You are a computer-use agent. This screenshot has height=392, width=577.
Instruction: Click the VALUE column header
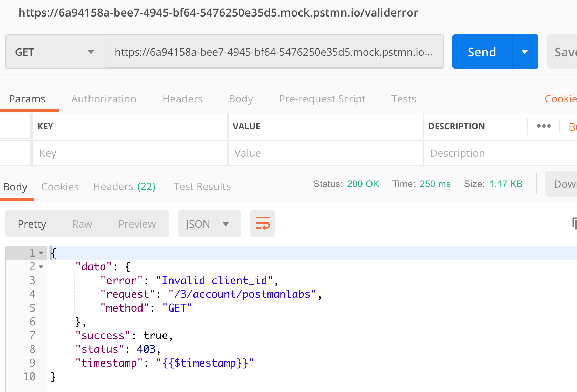[x=246, y=126]
